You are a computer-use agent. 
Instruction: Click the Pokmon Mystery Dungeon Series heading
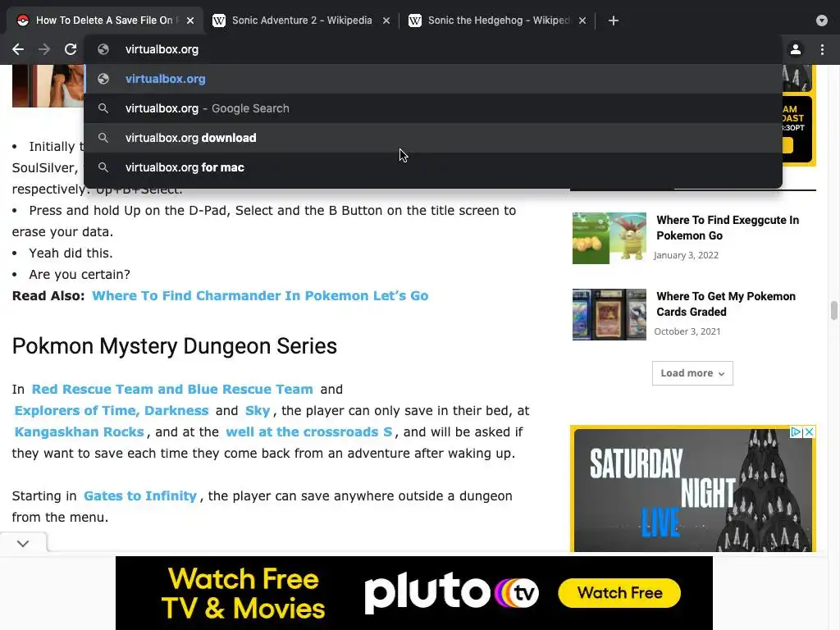pos(175,346)
